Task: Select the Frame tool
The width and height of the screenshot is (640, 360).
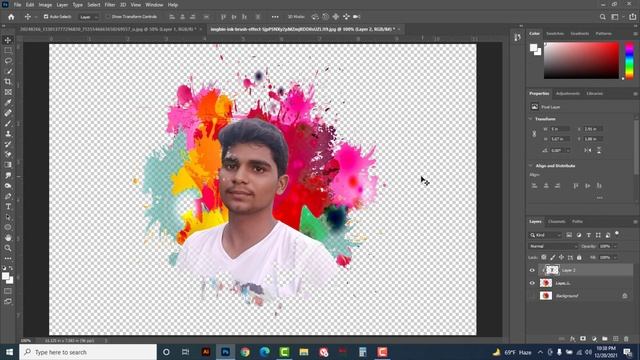Action: (x=8, y=92)
